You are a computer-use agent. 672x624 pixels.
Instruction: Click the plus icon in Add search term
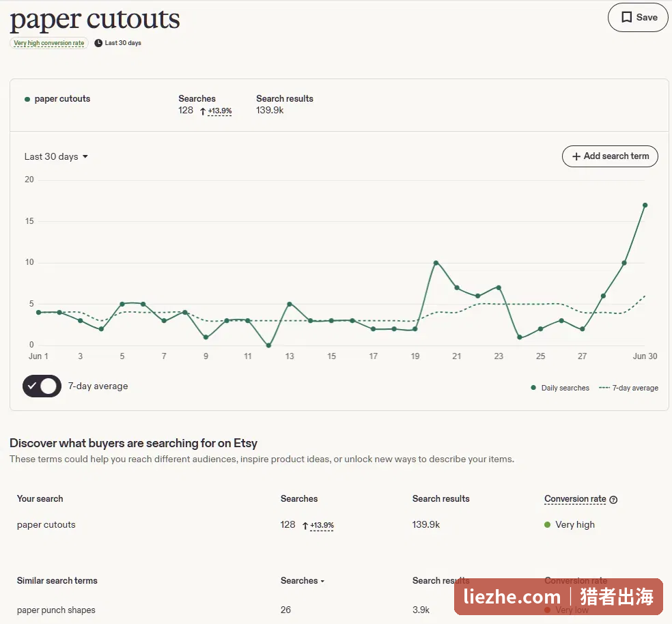(576, 156)
